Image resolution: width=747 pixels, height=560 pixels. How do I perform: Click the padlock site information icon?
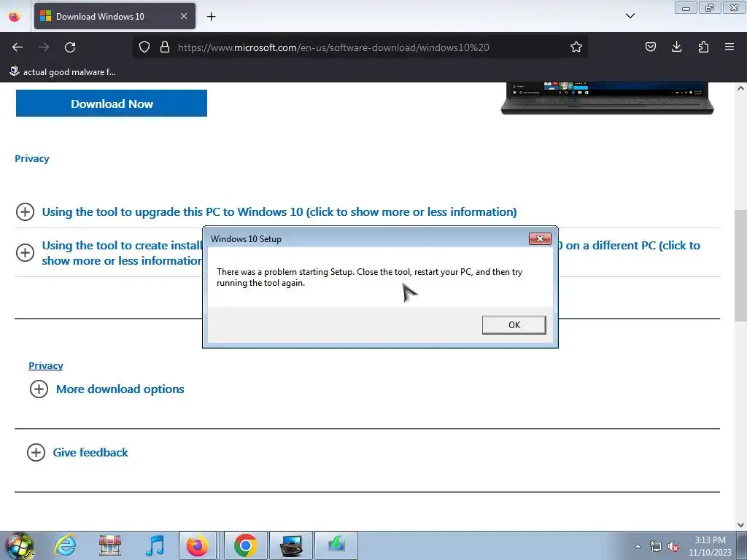[165, 47]
